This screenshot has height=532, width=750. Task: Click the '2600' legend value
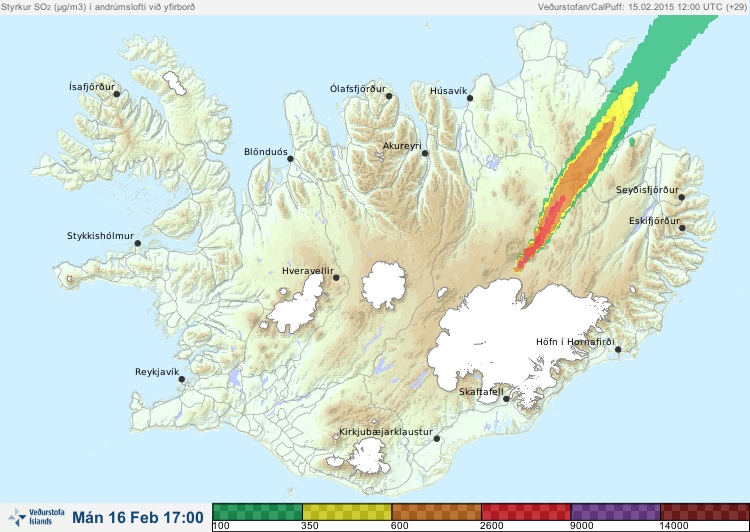(x=492, y=526)
